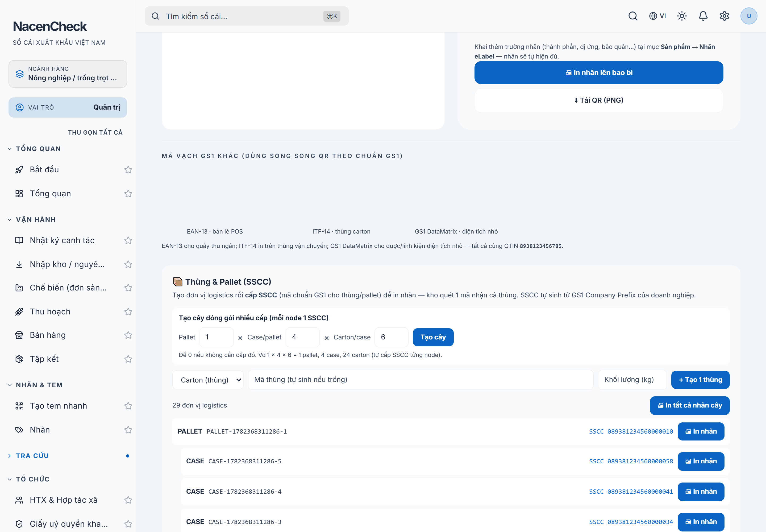Image resolution: width=766 pixels, height=532 pixels.
Task: Open the user avatar U menu
Action: pyautogui.click(x=749, y=16)
